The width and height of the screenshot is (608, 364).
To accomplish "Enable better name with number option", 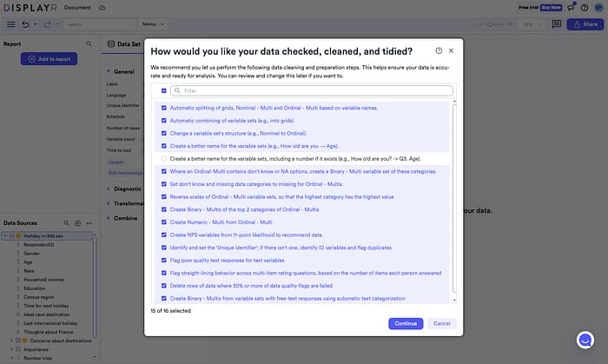I will pyautogui.click(x=163, y=159).
